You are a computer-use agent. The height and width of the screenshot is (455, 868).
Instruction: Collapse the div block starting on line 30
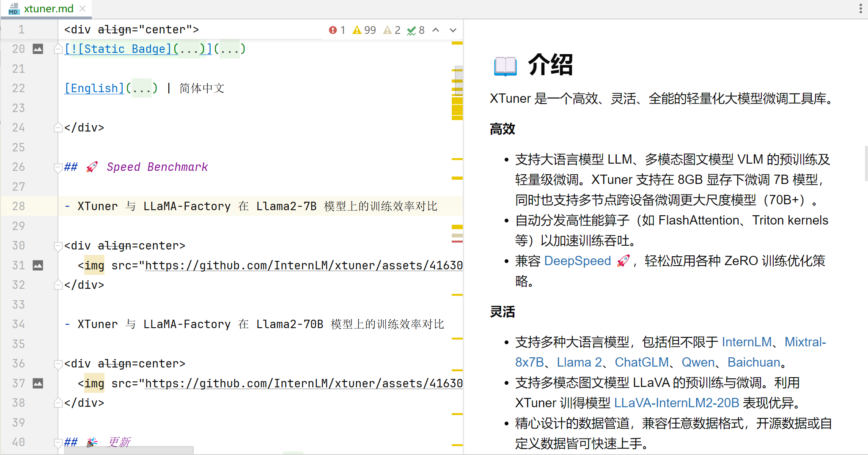58,246
